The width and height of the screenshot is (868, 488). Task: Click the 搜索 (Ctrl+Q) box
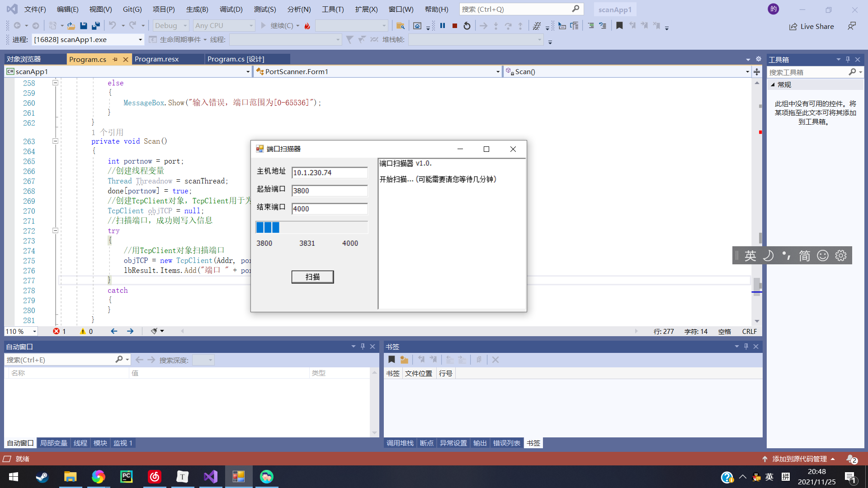point(521,9)
